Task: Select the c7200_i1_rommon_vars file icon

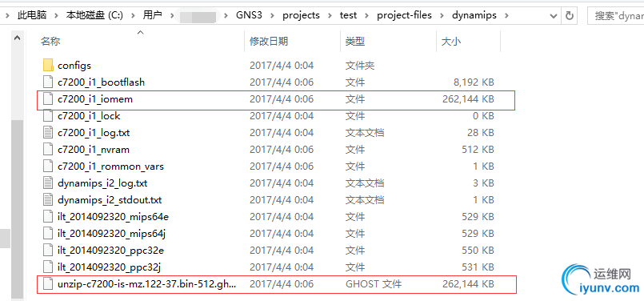Action: [x=48, y=167]
